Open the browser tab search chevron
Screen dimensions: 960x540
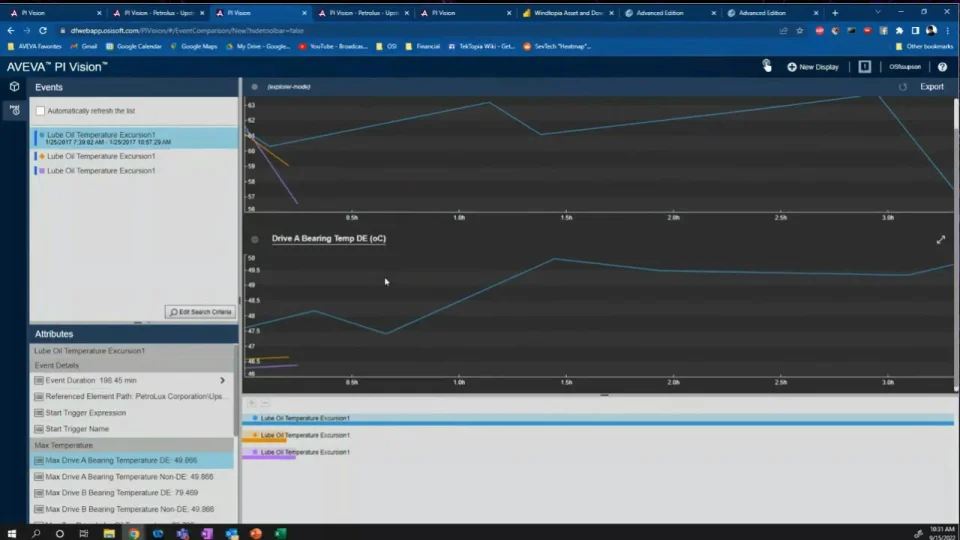point(878,12)
